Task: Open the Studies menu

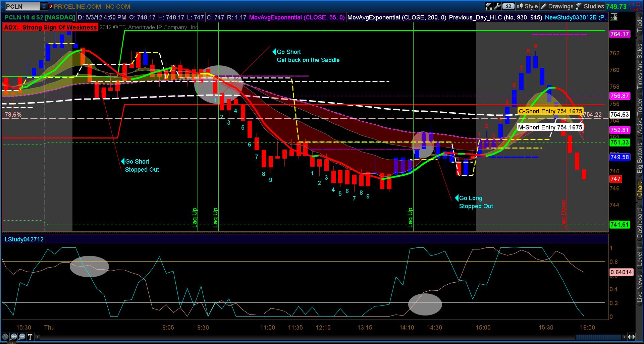Action: coord(590,6)
